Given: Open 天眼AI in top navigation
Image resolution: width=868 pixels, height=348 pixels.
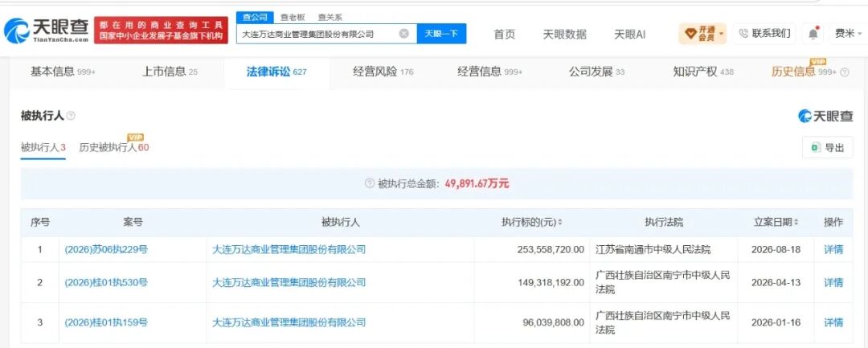Looking at the screenshot, I should [629, 34].
